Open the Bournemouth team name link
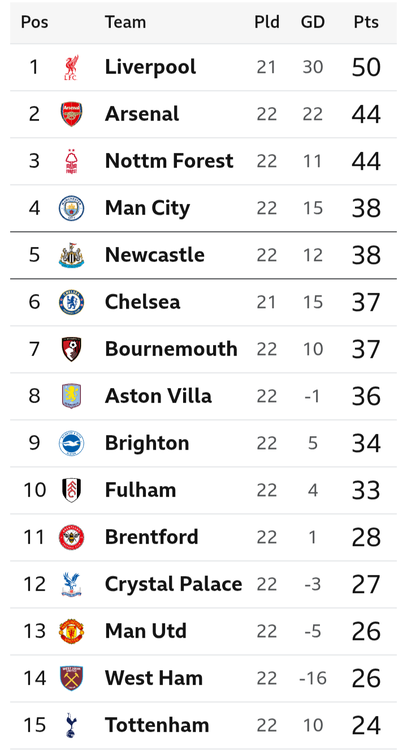407x750 pixels. [171, 349]
